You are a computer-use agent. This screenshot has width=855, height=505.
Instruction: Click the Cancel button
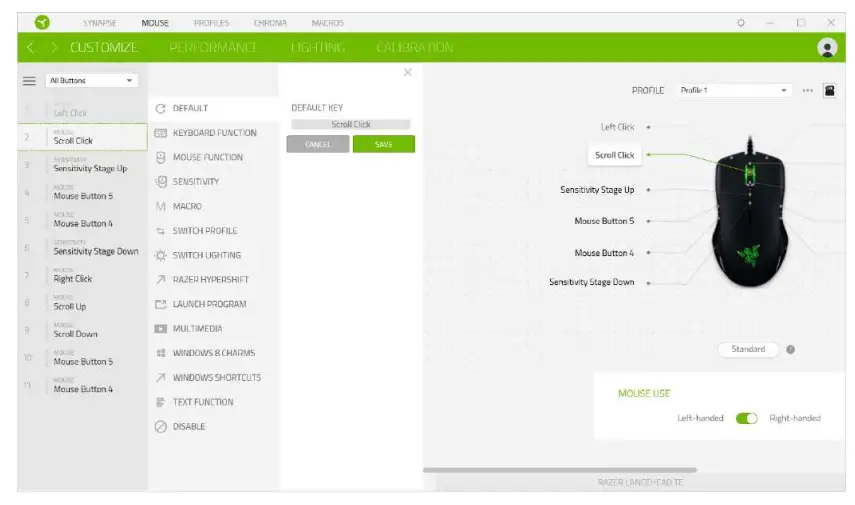click(x=317, y=145)
